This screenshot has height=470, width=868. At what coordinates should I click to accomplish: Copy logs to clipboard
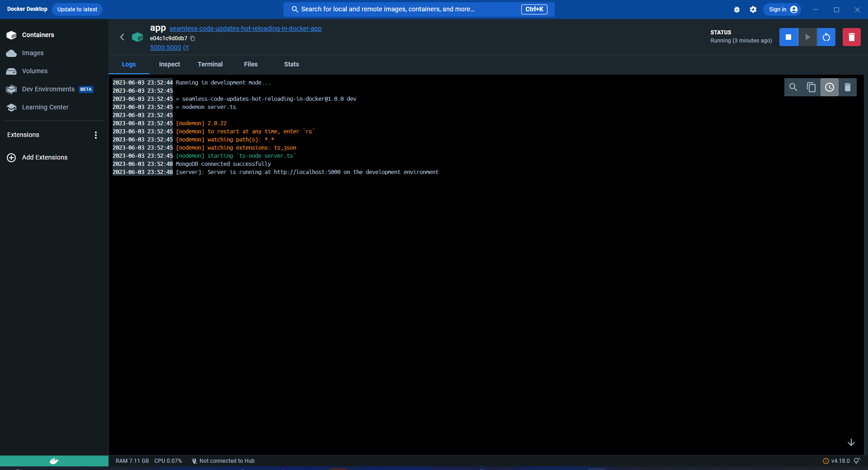[x=811, y=87]
